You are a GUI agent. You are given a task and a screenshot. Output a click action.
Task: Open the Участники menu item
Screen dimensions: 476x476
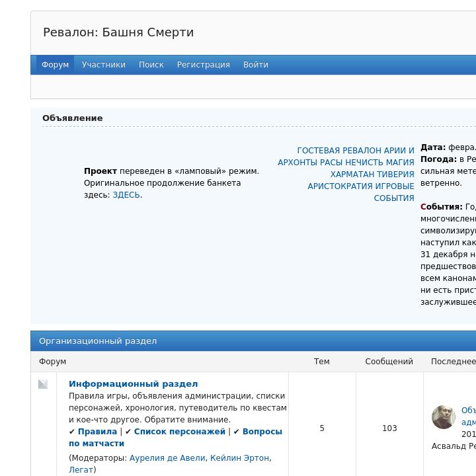[x=104, y=65]
